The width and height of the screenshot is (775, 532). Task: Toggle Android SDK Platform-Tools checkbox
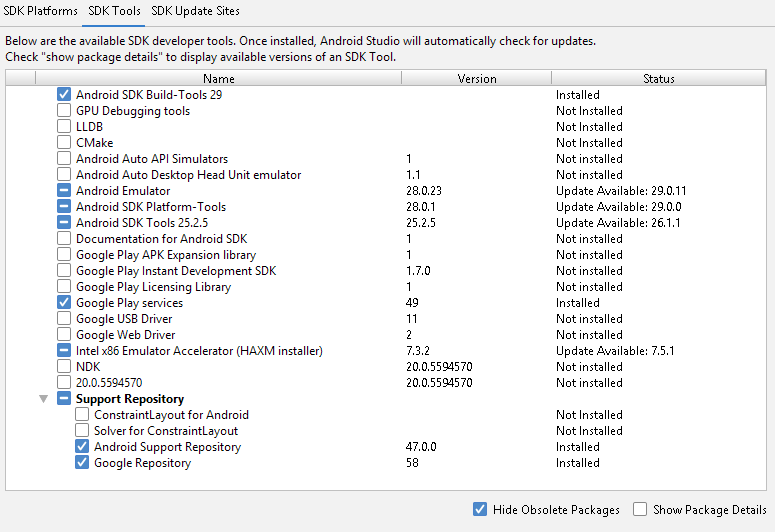point(64,206)
